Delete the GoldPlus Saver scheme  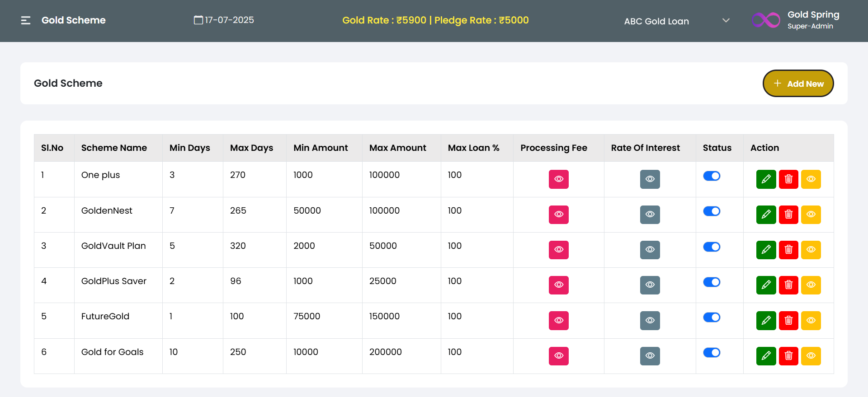[x=789, y=285]
